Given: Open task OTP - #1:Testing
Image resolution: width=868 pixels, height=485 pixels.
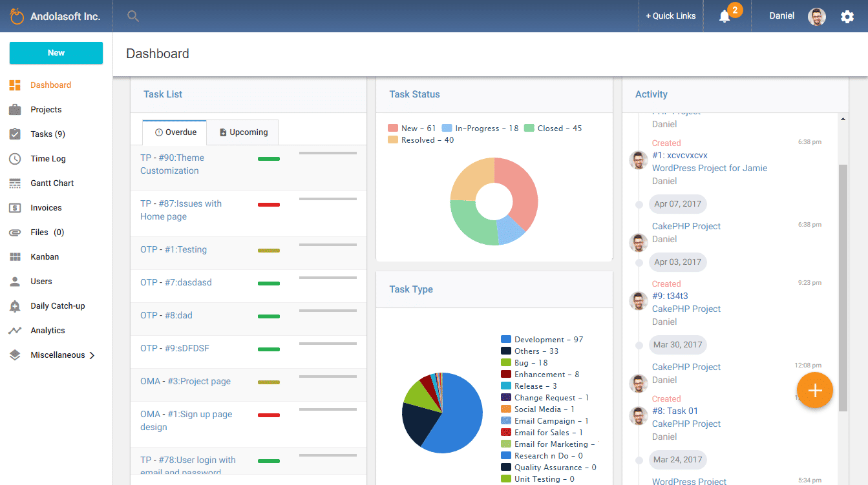Looking at the screenshot, I should [x=174, y=249].
